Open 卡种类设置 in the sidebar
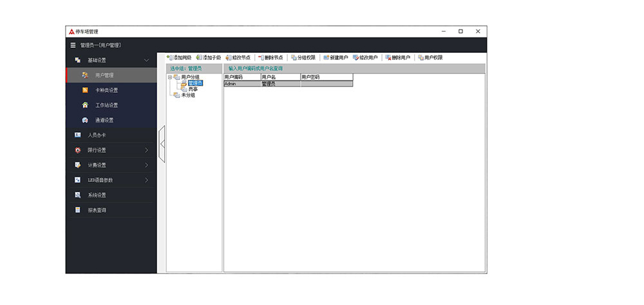 (106, 90)
